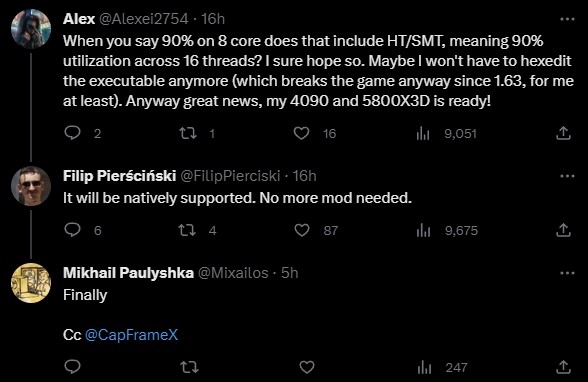Share Mikhail Paulyshka's tweet
Viewport: 588px width, 382px height.
563,367
